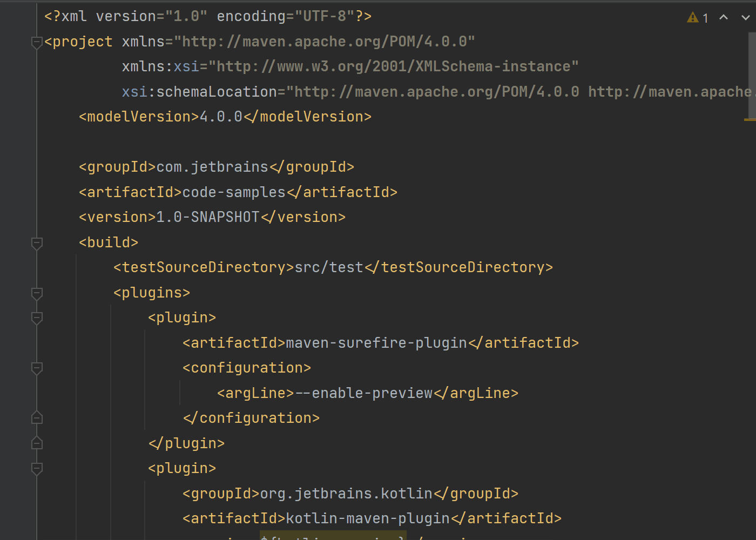Click the src/test testSourceDirectory value
This screenshot has height=540, width=756.
coord(329,267)
